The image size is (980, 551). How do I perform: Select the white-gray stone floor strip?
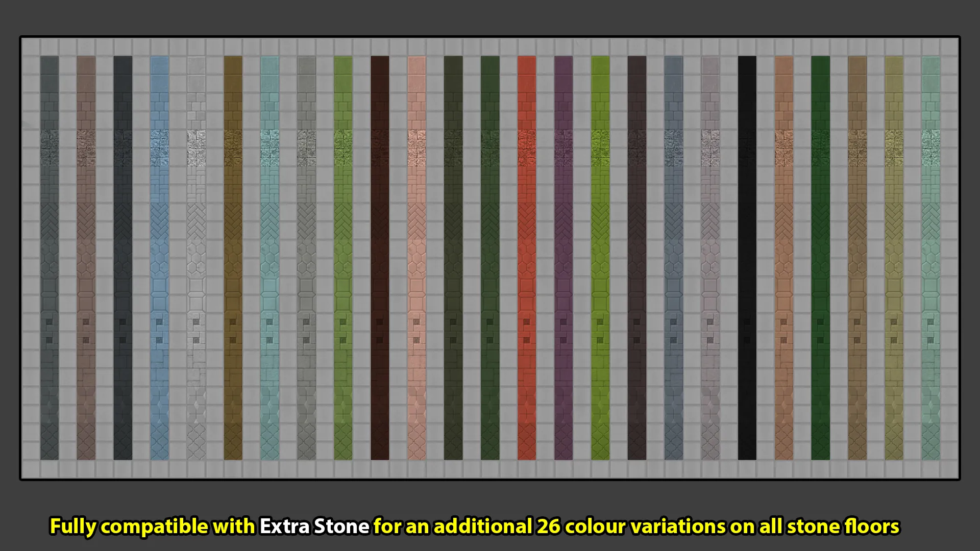coord(196,258)
